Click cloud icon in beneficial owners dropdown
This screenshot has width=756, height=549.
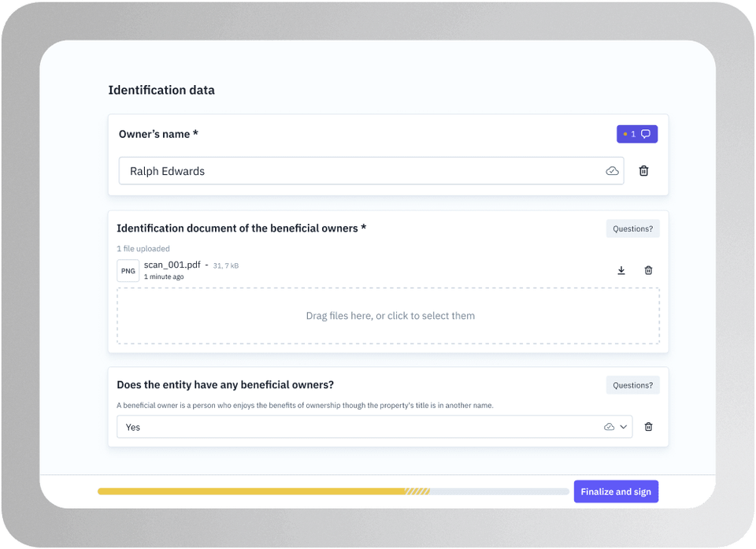click(609, 427)
